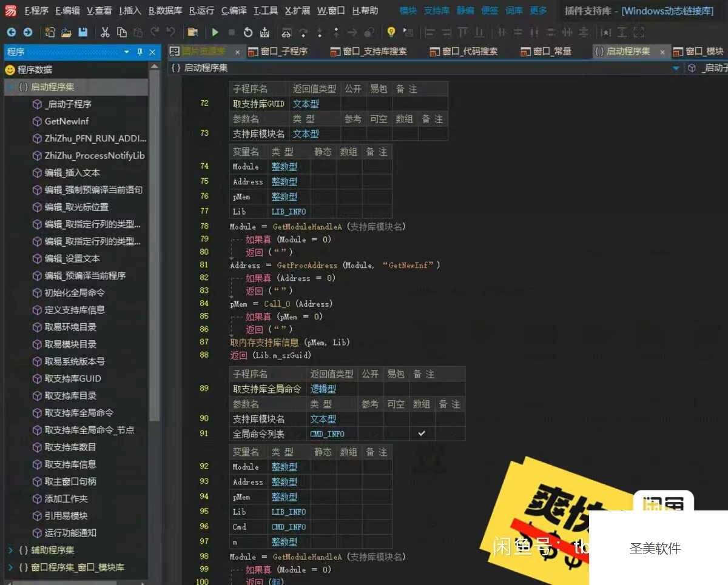Screen dimensions: 728x585
Task: Click the list icon right of lightbulb
Action: [408, 32]
